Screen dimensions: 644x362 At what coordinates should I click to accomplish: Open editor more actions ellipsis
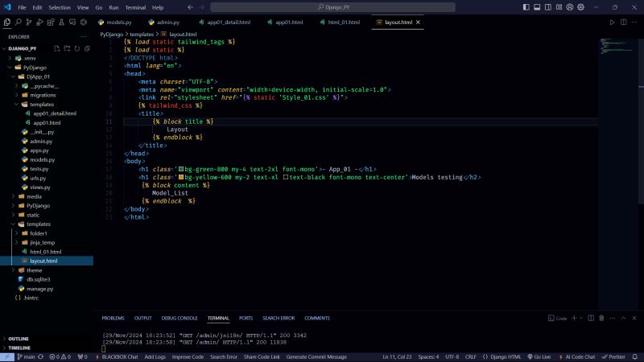point(634,23)
